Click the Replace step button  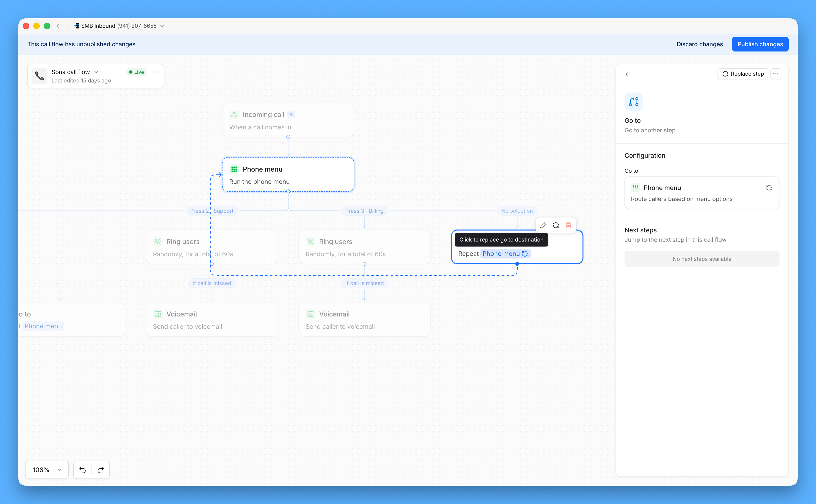[743, 74]
